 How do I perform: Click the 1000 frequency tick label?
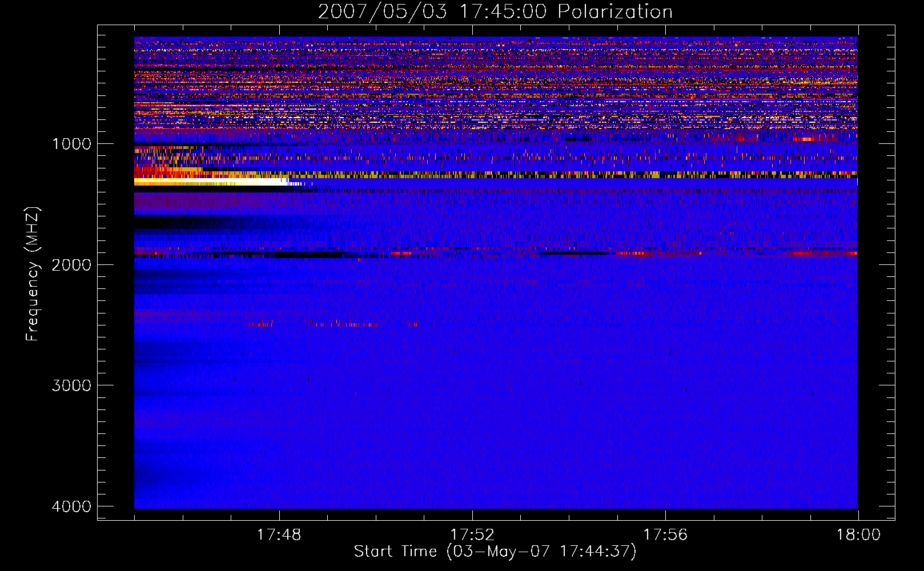71,144
